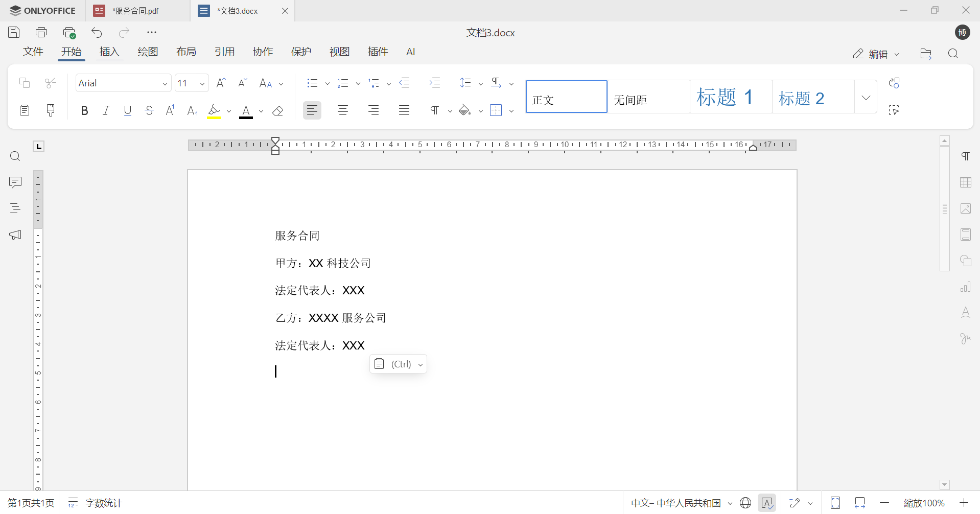Toggle underline formatting
The image size is (980, 514).
point(127,110)
